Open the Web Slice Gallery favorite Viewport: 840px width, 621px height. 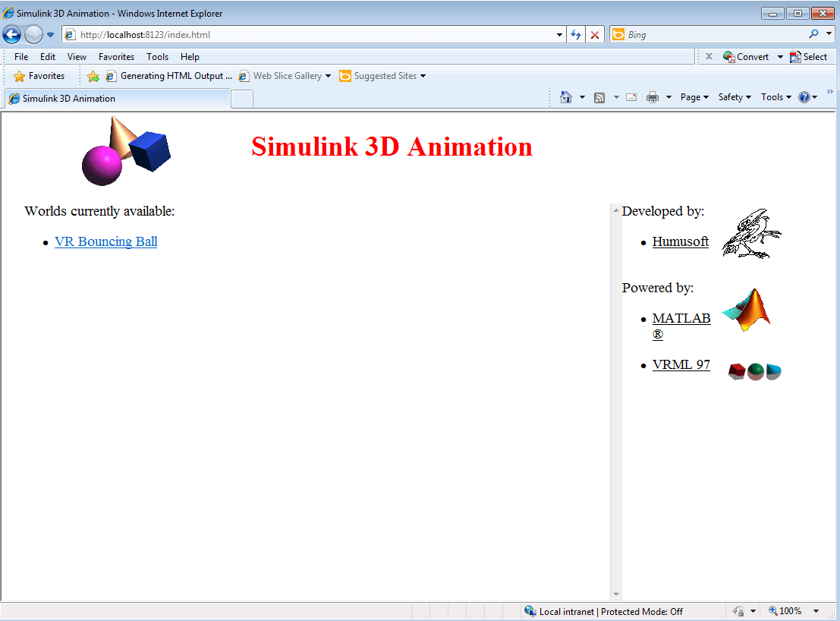(x=285, y=76)
